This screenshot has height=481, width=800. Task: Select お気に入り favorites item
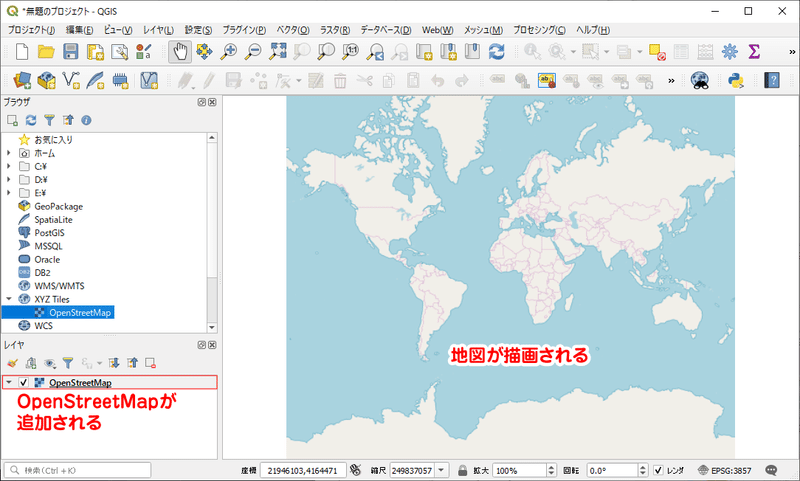(53, 139)
